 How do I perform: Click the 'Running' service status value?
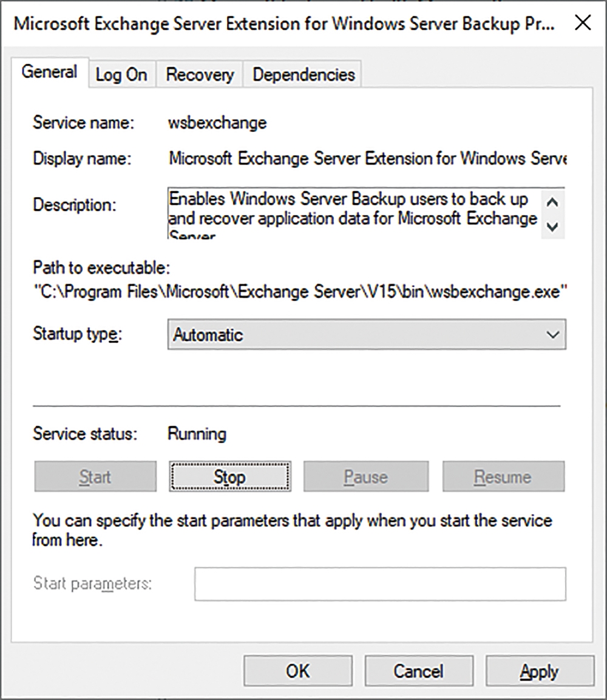(x=197, y=434)
